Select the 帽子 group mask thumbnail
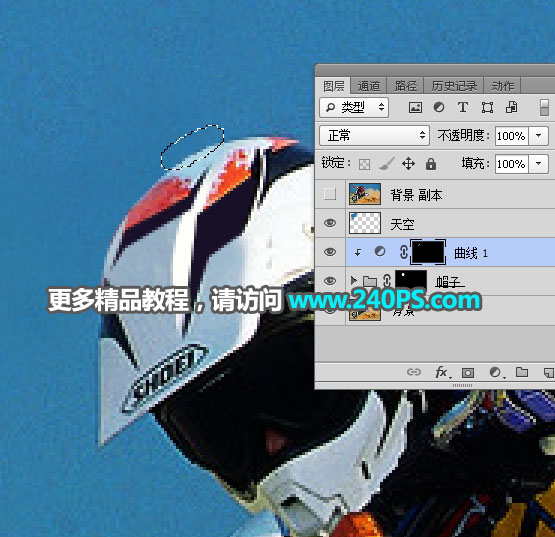 (411, 279)
